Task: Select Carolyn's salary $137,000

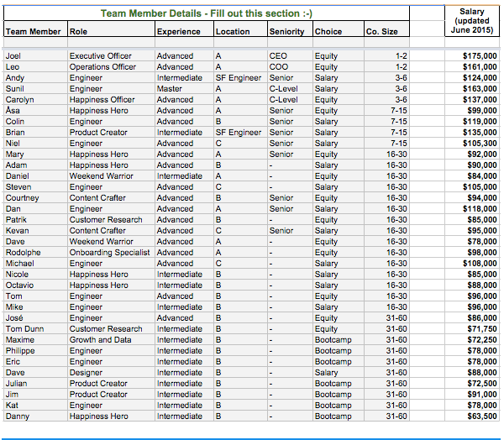Action: [x=472, y=100]
